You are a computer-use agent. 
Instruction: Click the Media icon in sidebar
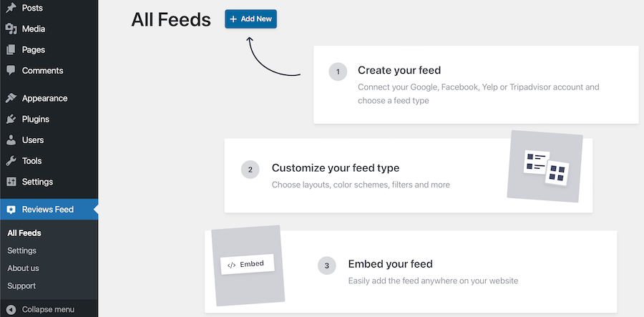coord(11,29)
